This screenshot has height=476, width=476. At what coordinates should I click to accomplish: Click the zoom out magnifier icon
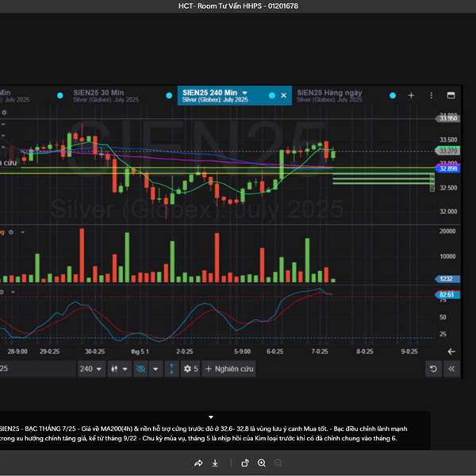[278, 463]
